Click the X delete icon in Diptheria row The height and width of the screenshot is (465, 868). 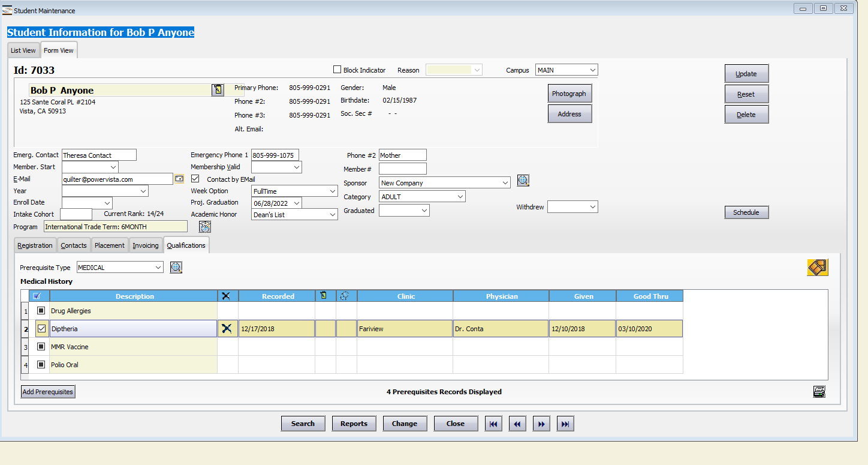(227, 329)
